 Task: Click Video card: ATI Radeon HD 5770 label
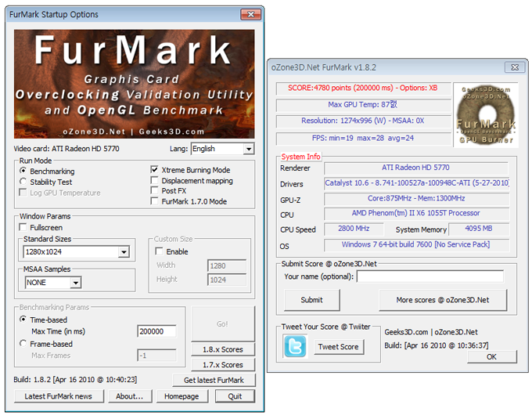pyautogui.click(x=66, y=149)
